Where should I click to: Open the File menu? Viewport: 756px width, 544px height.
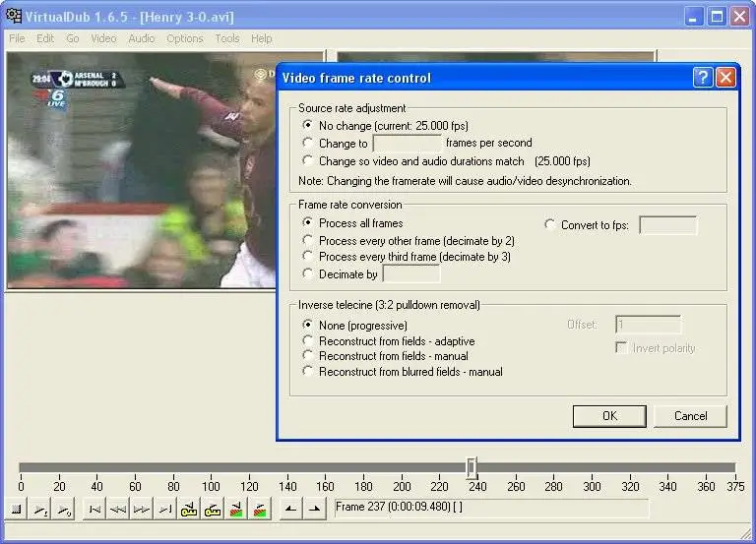coord(17,38)
